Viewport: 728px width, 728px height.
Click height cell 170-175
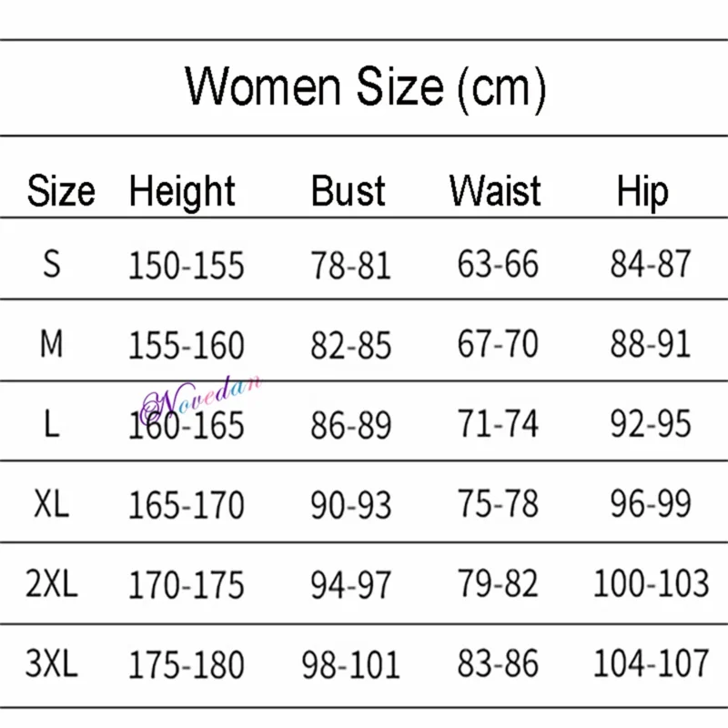click(187, 585)
